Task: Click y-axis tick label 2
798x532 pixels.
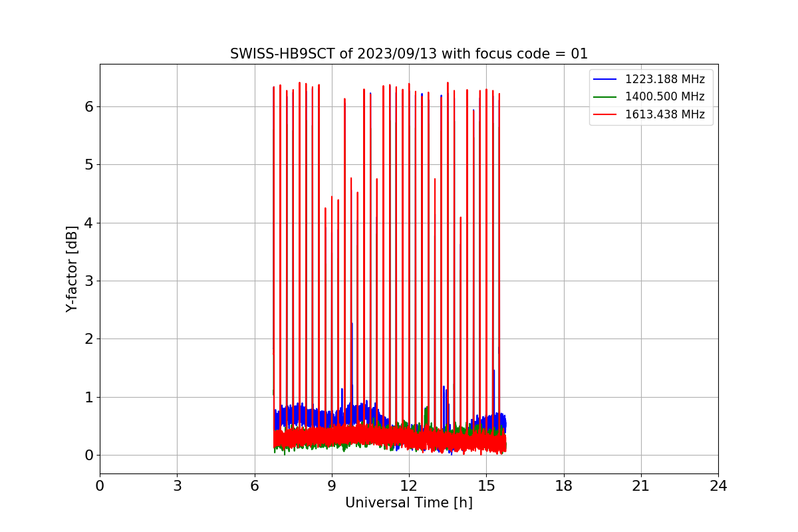Action: (x=89, y=339)
